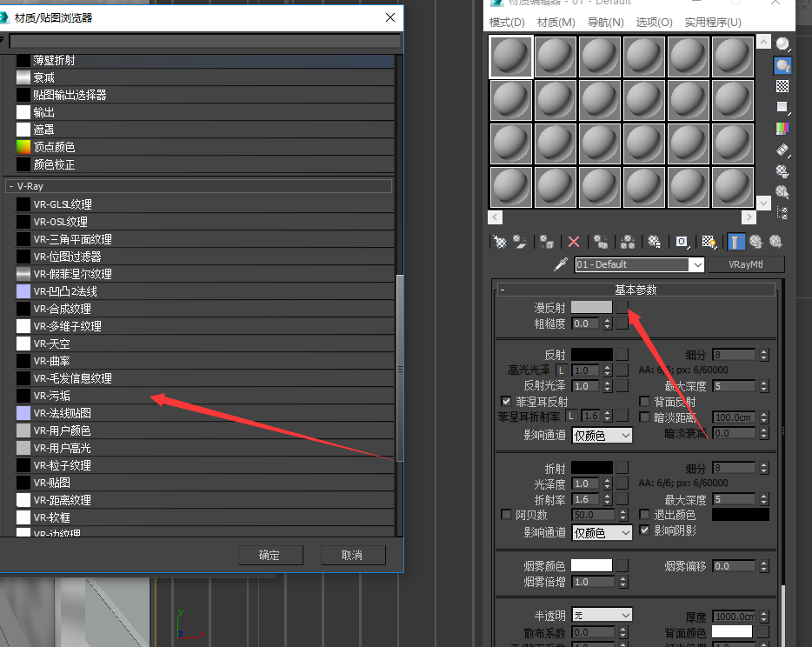The width and height of the screenshot is (812, 647).
Task: Open the 半透明 dropdown
Action: click(x=602, y=616)
